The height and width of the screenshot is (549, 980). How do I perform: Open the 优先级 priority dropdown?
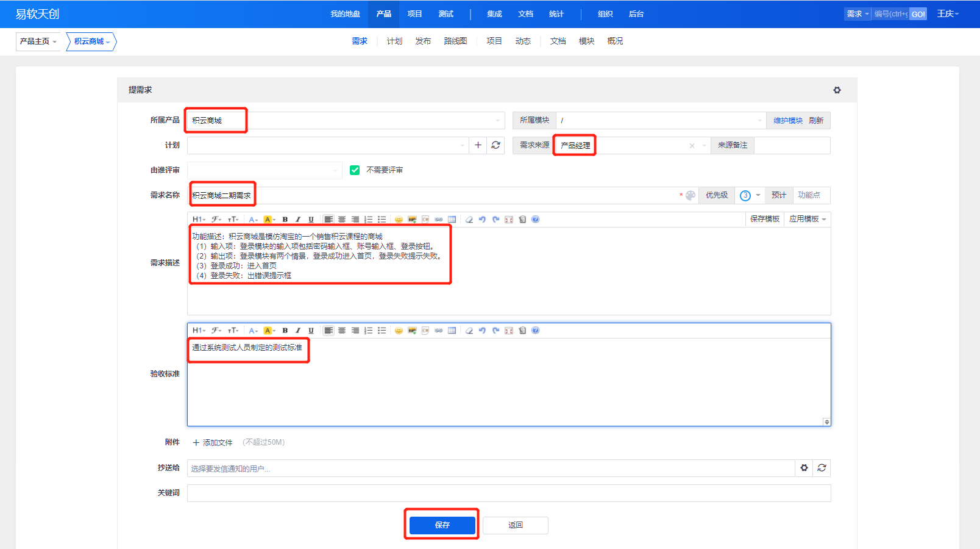(750, 195)
